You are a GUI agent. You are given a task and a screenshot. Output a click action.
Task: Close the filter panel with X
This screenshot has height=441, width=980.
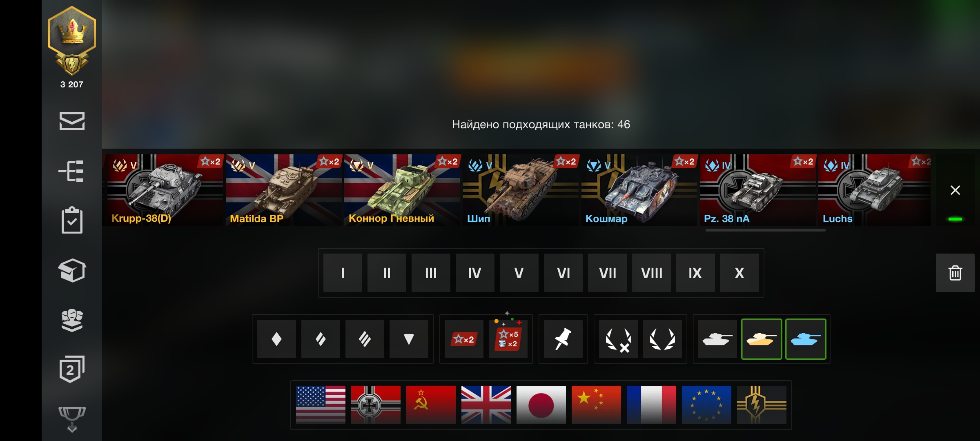pyautogui.click(x=955, y=190)
